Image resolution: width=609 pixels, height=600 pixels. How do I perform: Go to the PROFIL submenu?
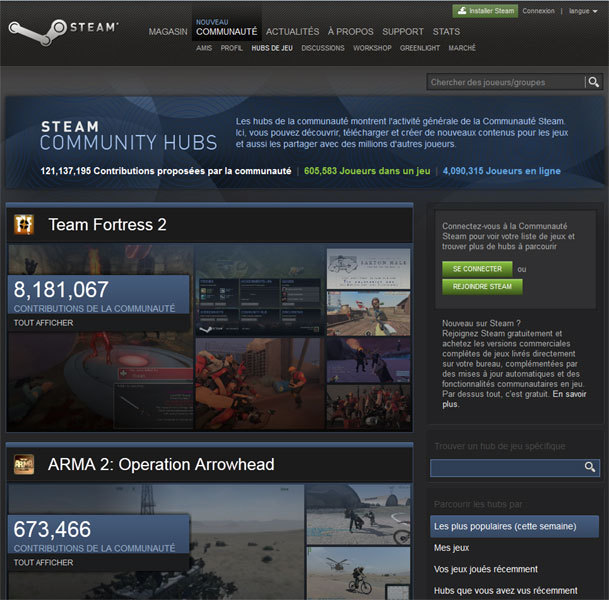(231, 48)
